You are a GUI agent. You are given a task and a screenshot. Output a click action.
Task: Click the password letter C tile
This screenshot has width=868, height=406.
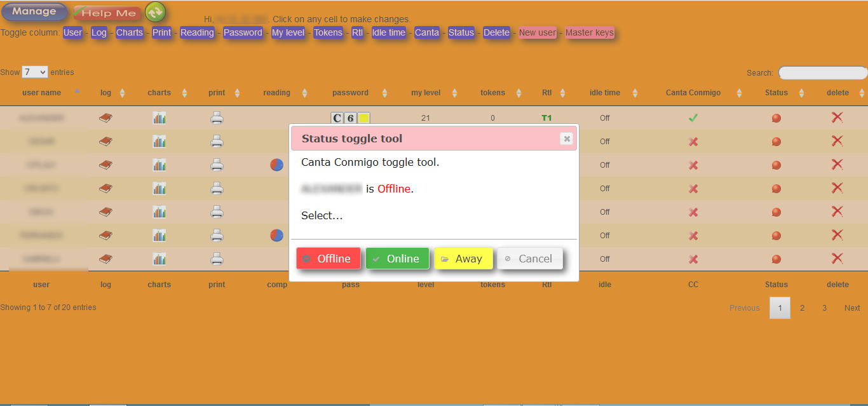tap(337, 118)
